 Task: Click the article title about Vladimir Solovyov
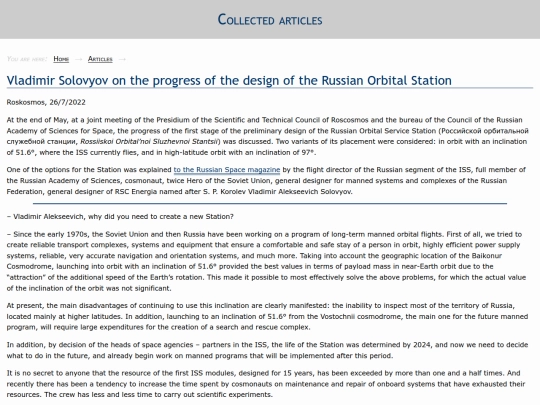[x=229, y=81]
